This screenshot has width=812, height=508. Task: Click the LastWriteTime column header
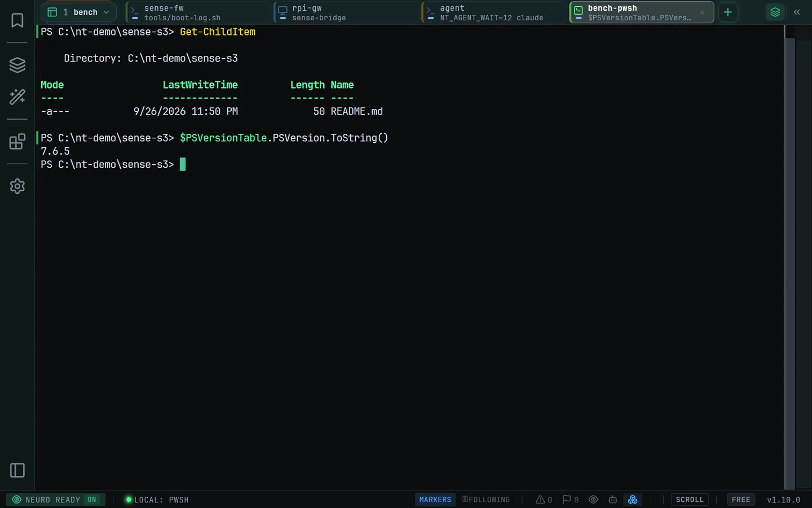point(200,85)
